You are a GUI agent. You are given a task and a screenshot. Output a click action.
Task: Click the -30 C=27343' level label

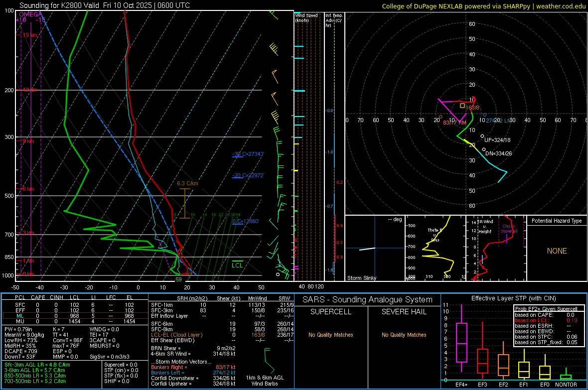point(248,154)
